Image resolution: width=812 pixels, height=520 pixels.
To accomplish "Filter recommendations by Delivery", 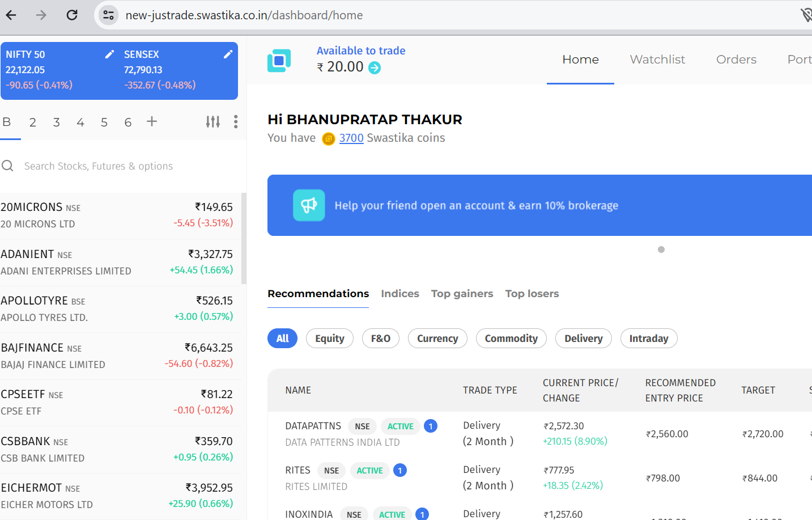I will pyautogui.click(x=584, y=339).
